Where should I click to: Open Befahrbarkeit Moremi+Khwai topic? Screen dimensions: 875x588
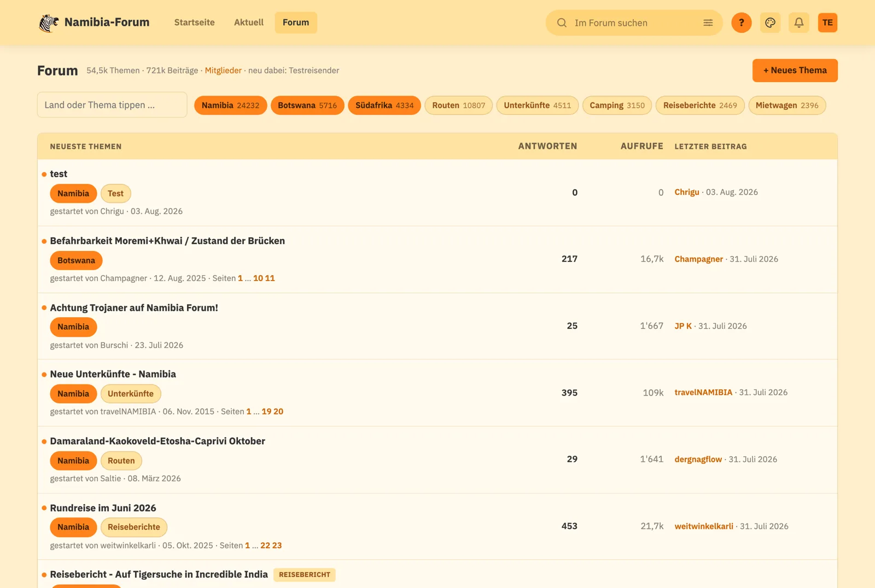[x=167, y=241]
